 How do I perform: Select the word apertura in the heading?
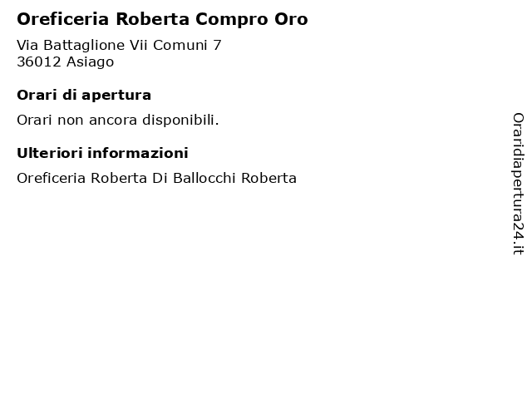[116, 96]
